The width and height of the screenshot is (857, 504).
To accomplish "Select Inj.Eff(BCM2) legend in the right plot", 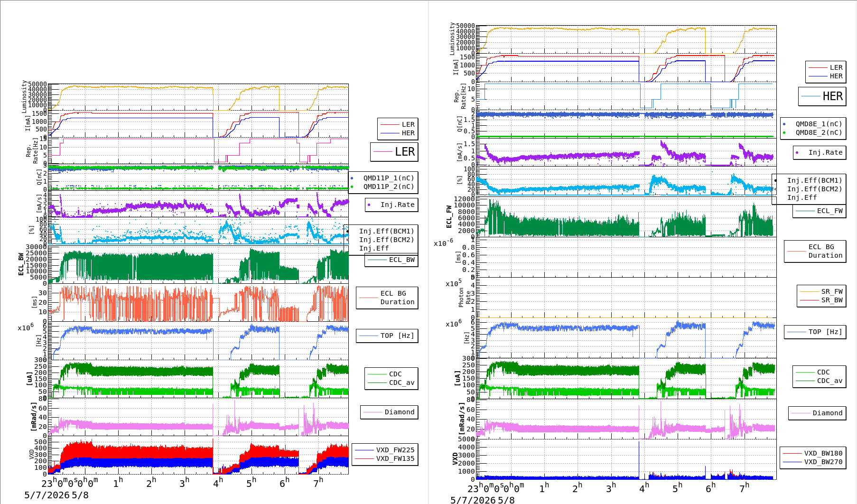I will click(x=814, y=189).
